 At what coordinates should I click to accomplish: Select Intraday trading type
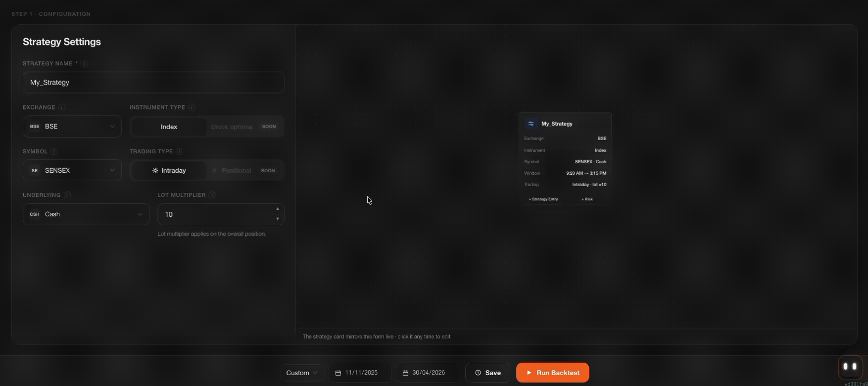point(169,170)
